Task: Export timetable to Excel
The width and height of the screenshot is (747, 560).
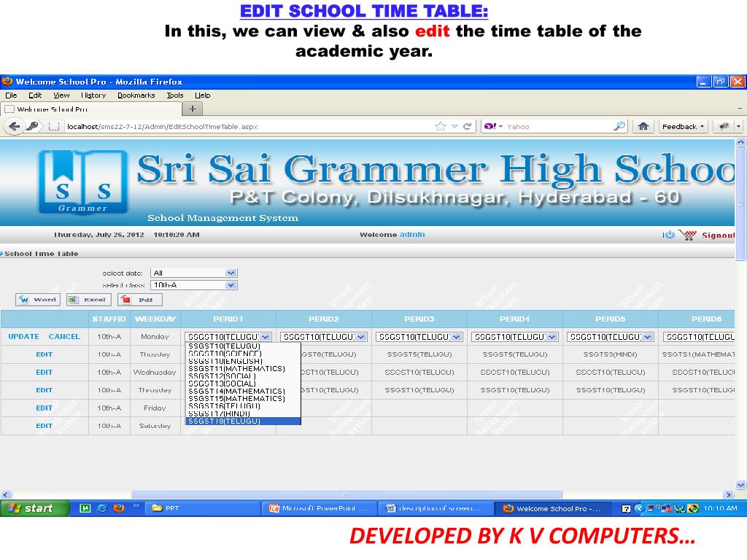Action: [89, 300]
